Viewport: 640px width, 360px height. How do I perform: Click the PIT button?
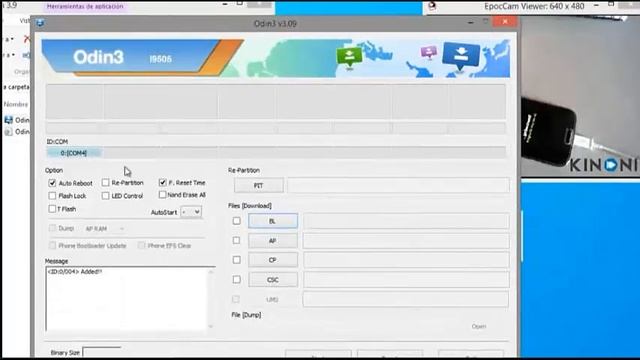259,185
